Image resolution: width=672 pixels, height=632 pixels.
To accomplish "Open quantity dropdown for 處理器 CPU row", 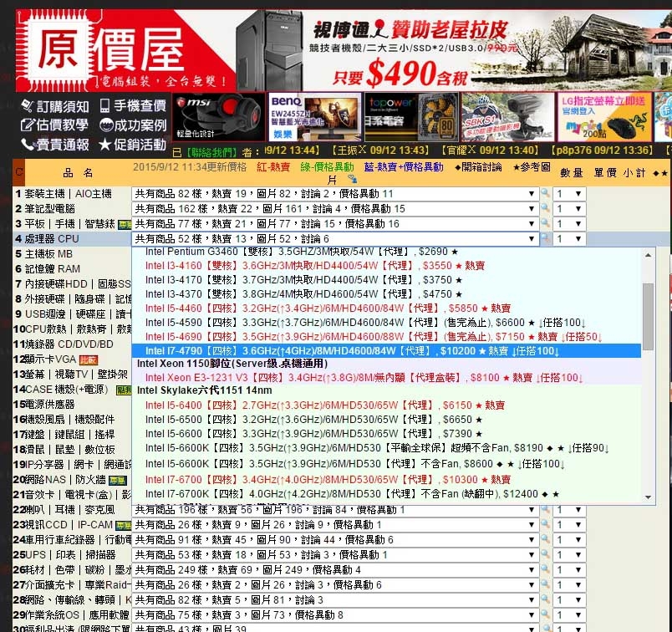I will pyautogui.click(x=569, y=239).
